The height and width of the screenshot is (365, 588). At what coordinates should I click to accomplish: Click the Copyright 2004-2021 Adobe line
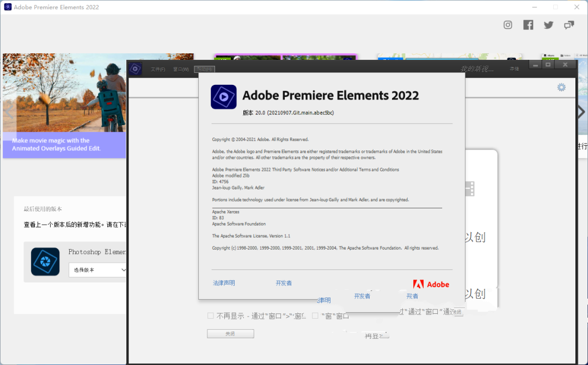pyautogui.click(x=260, y=139)
